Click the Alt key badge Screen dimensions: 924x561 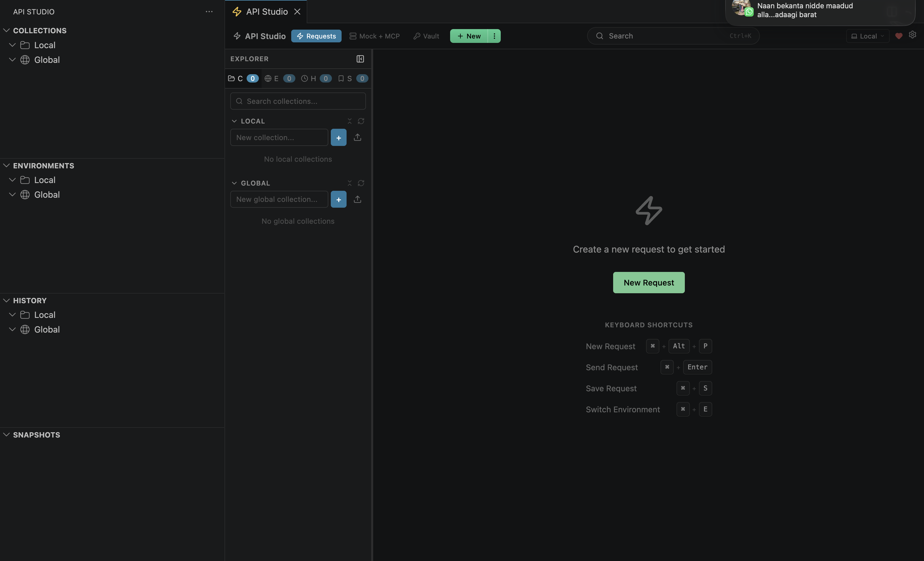[x=679, y=346]
